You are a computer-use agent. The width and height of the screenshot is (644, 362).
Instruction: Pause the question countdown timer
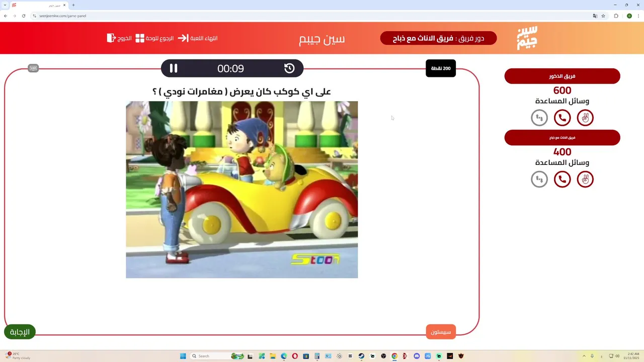tap(174, 68)
